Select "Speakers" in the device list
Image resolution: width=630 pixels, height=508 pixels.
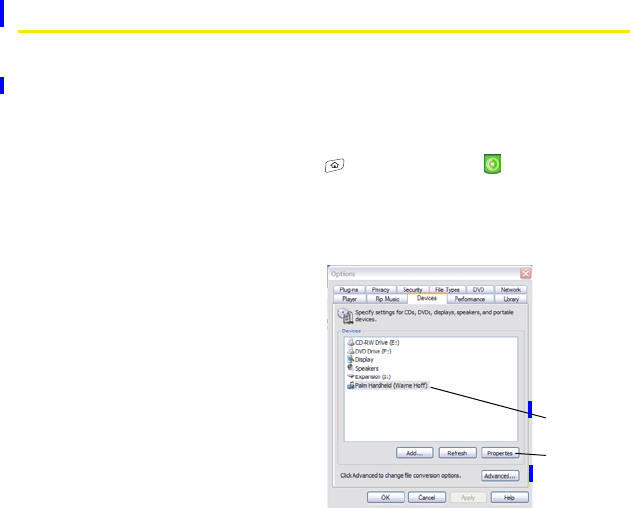[366, 368]
